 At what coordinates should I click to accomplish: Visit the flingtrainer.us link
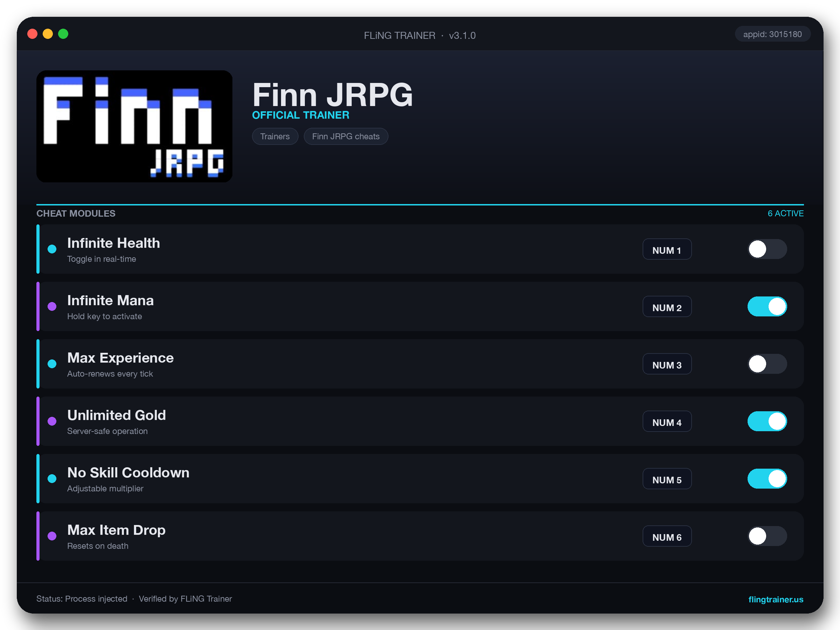coord(776,599)
